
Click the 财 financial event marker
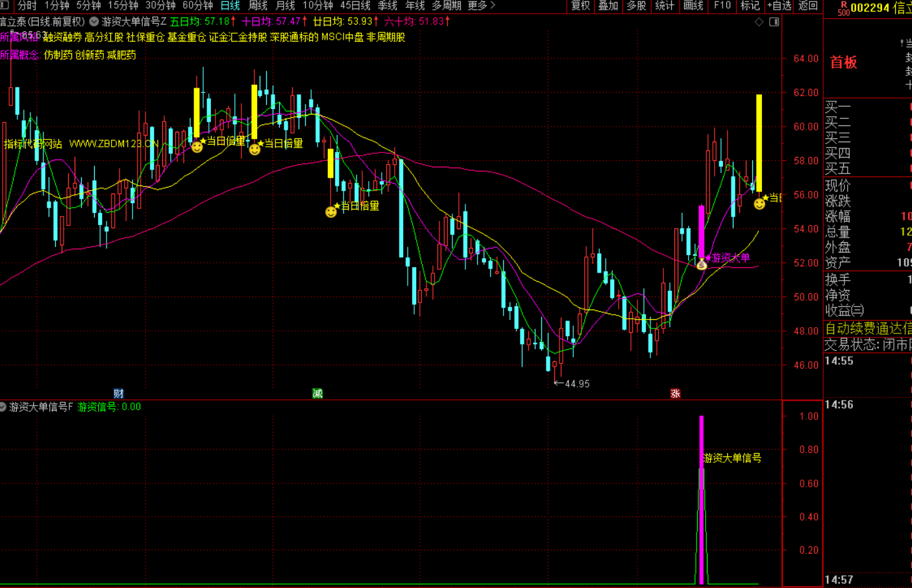point(119,393)
